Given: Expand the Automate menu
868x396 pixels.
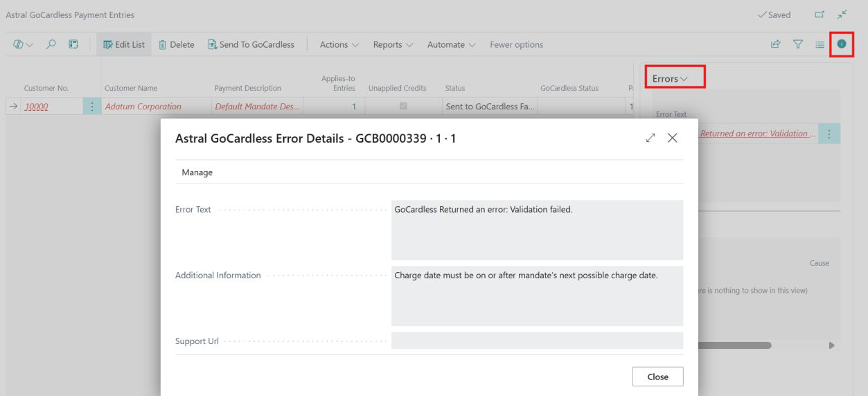Looking at the screenshot, I should click(x=451, y=44).
